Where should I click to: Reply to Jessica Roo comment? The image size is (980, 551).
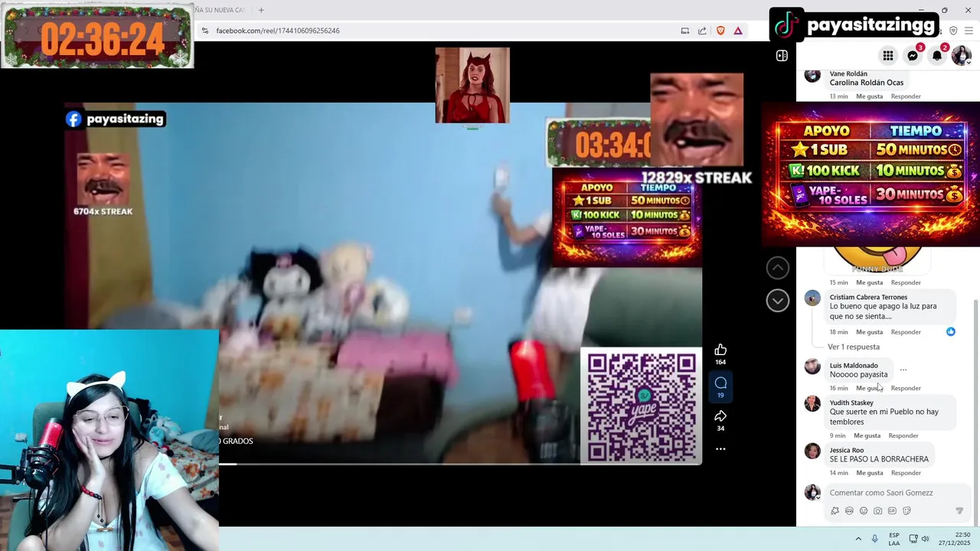[906, 473]
